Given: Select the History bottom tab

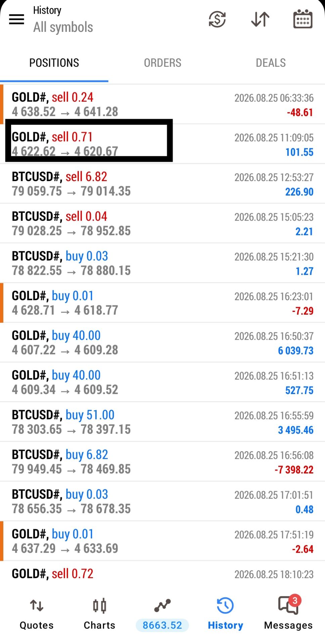Looking at the screenshot, I should tap(225, 614).
